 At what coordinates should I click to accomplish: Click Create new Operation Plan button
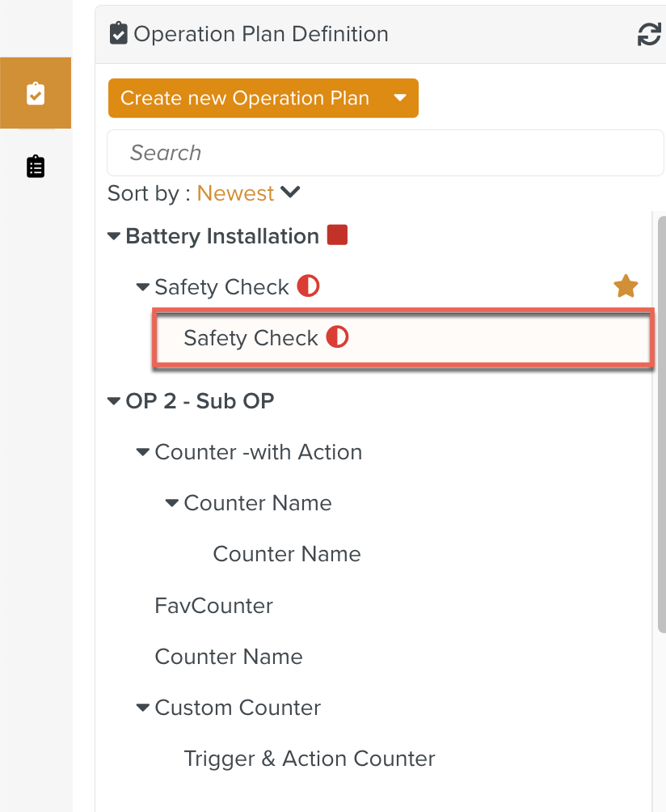click(245, 98)
